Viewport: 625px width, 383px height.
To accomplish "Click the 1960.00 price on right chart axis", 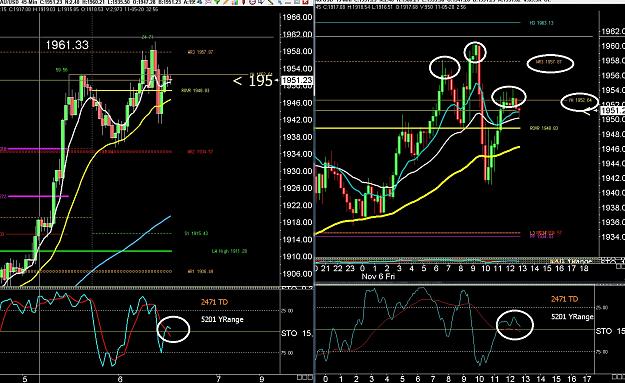I will [613, 46].
